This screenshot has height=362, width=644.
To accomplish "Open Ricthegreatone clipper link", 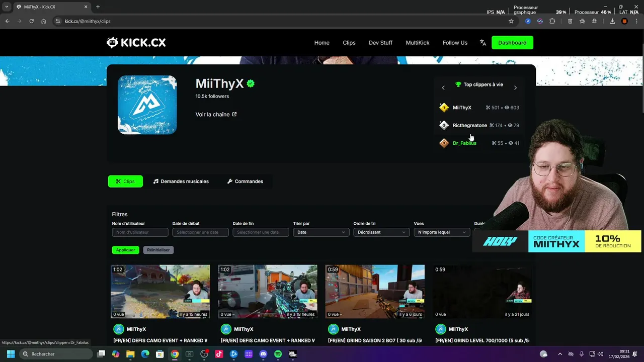I will click(x=470, y=125).
